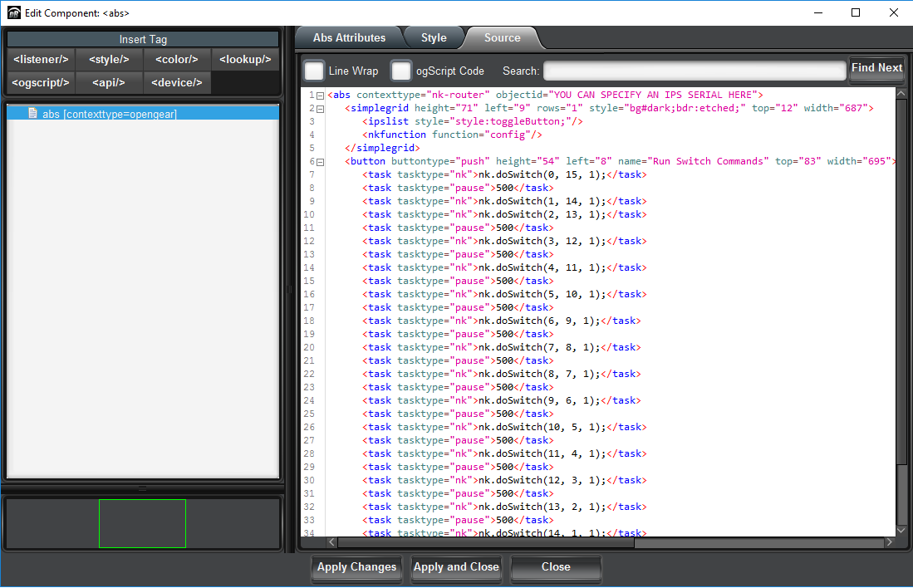Click the ipslist tag on line 3
Viewport: 913px width, 588px height.
(472, 121)
